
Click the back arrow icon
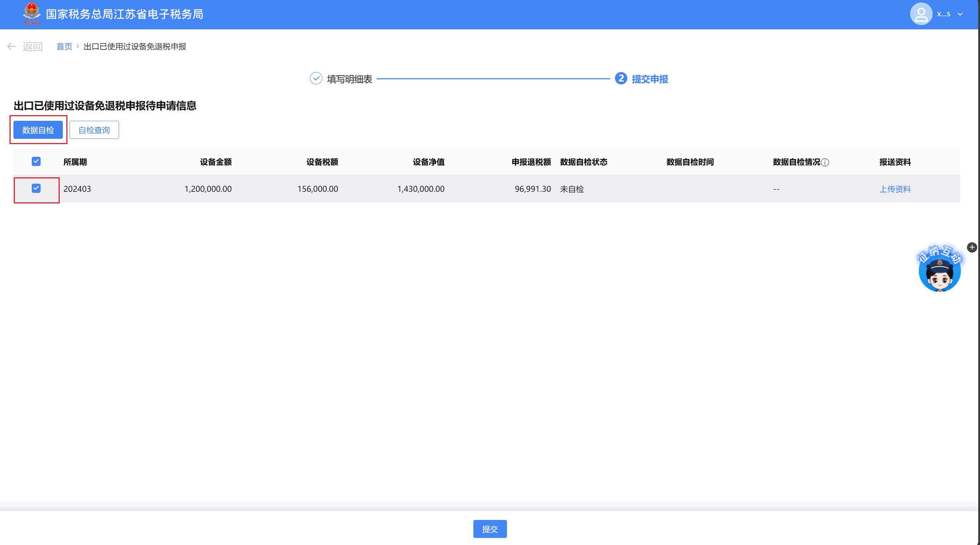click(x=11, y=46)
